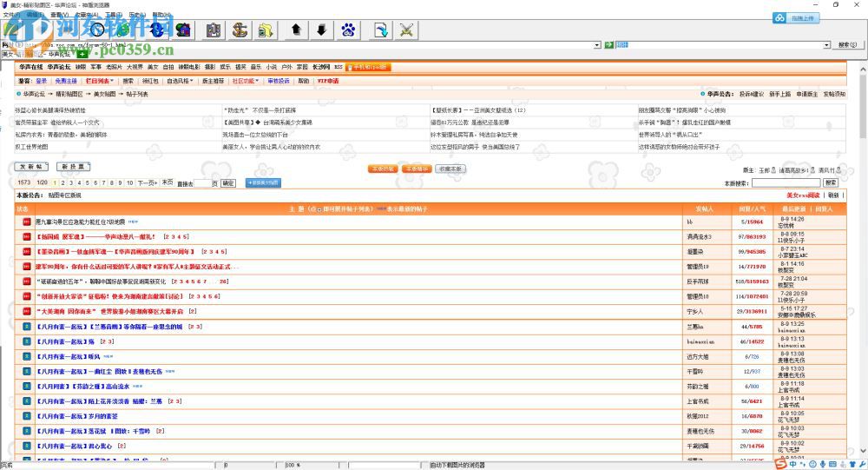Expand the address bar URL dropdown
The height and width of the screenshot is (470, 868).
coord(597,45)
